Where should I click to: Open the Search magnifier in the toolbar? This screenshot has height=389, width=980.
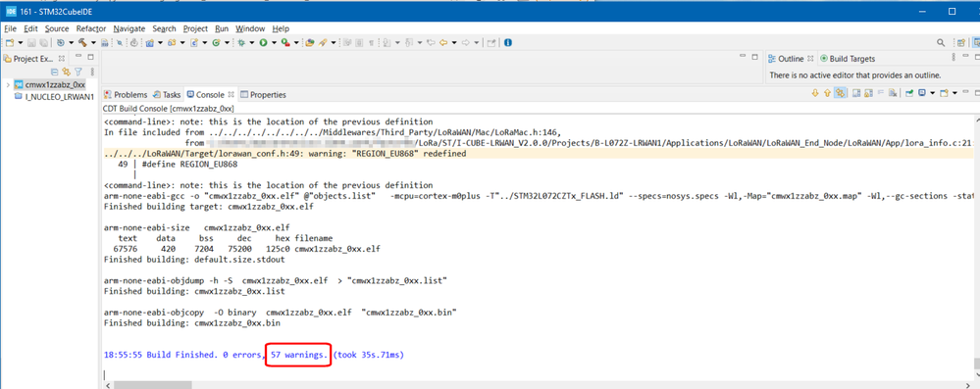940,43
